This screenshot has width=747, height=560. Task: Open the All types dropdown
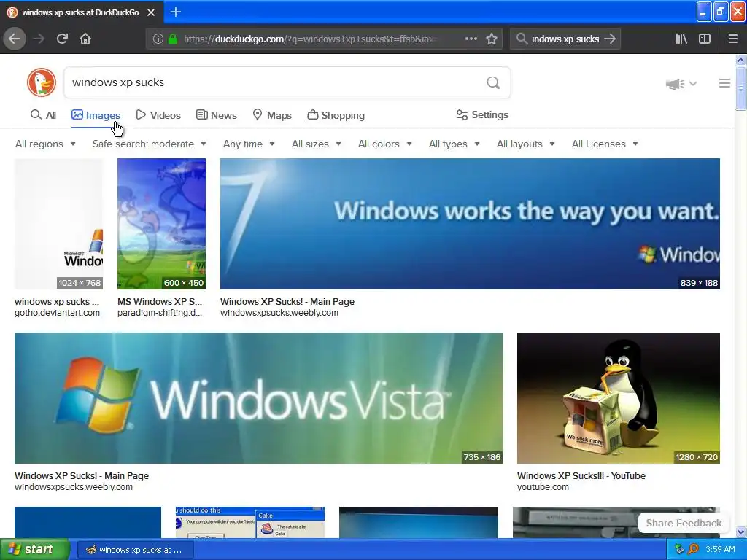click(x=454, y=144)
